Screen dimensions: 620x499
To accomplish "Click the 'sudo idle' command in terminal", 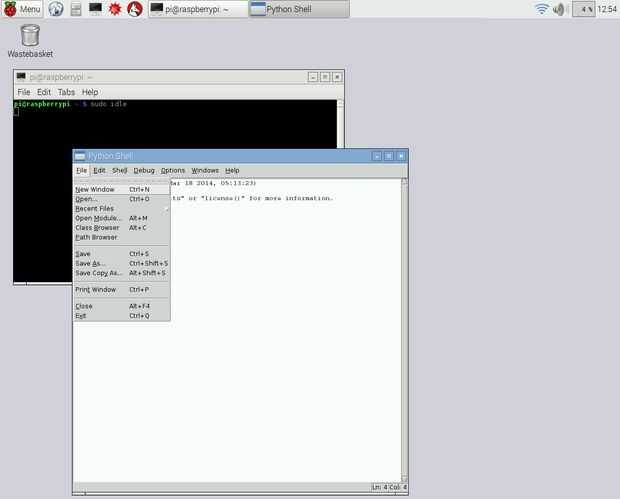I will [109, 104].
